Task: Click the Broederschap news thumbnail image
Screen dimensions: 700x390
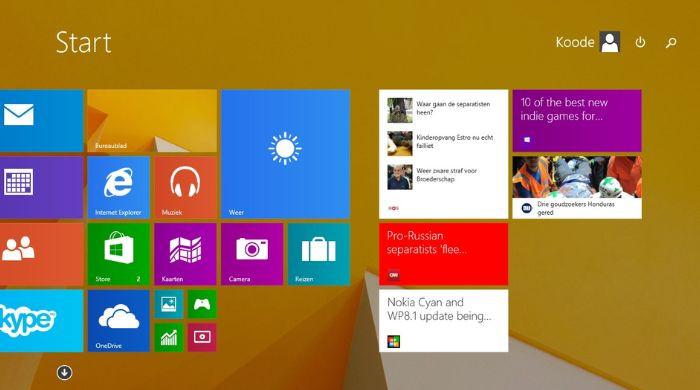Action: [400, 177]
